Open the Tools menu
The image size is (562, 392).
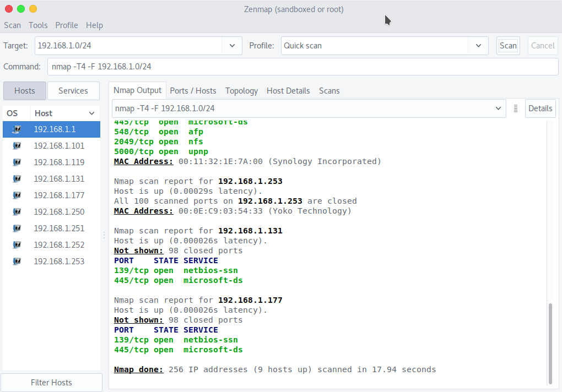click(x=38, y=25)
